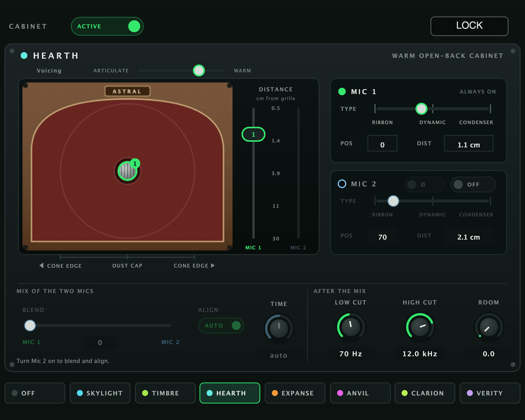Click the Room knob
525x420 pixels.
coord(489,327)
